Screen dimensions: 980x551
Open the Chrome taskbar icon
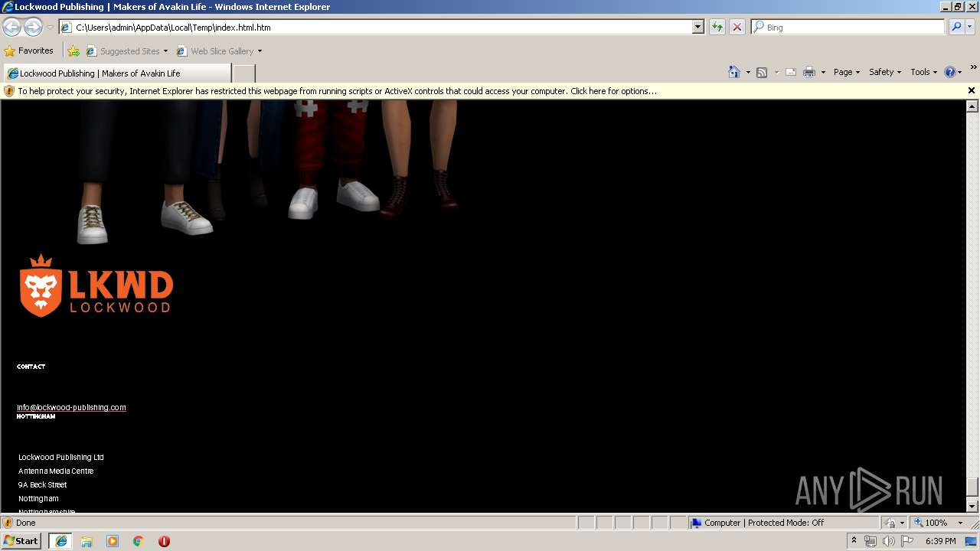pos(138,541)
